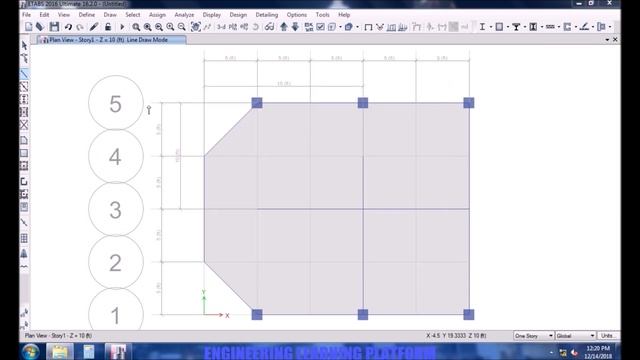
Task: Set Elevation view toolbar icon
Action: click(244, 27)
